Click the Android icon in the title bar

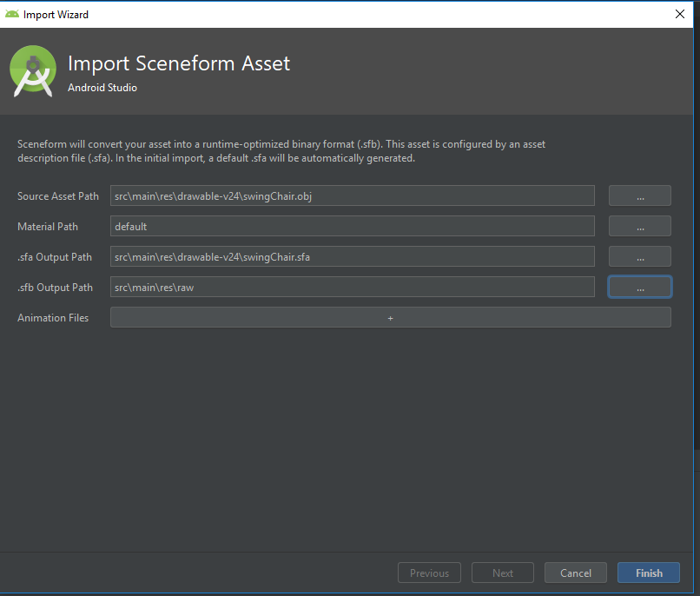(x=12, y=14)
